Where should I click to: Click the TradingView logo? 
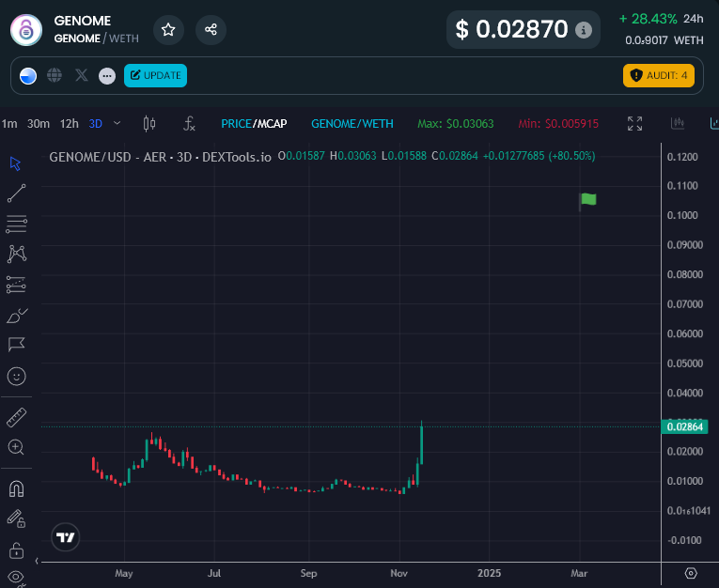[x=65, y=537]
